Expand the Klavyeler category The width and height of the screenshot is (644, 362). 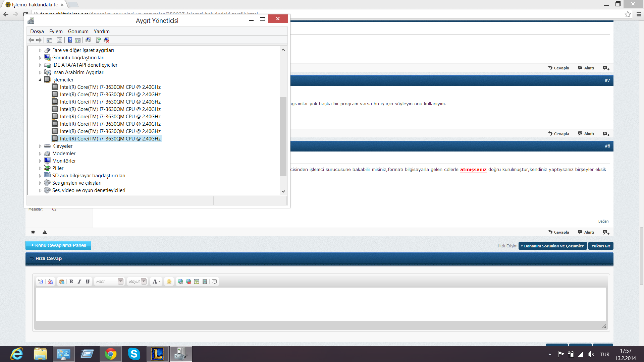40,146
